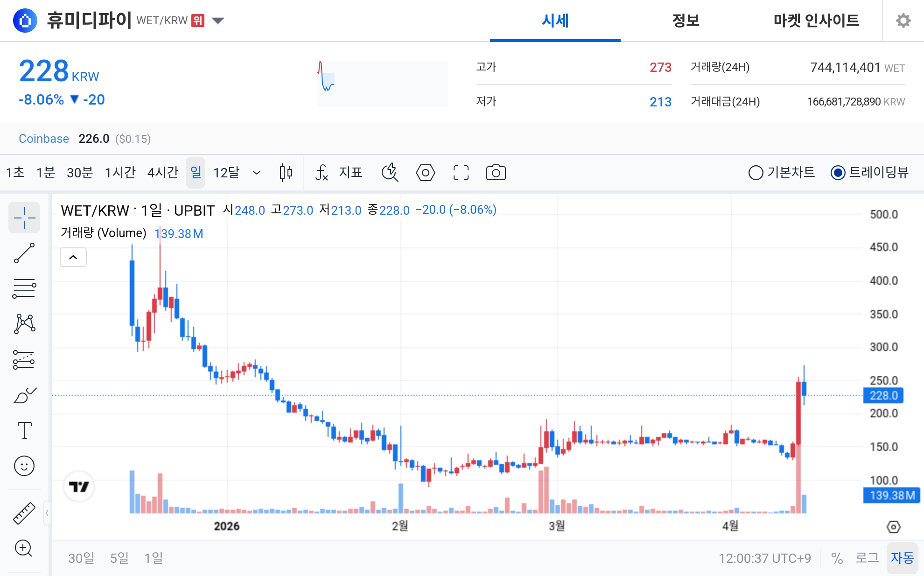Open the WET/KRW market selector dropdown

coord(217,21)
